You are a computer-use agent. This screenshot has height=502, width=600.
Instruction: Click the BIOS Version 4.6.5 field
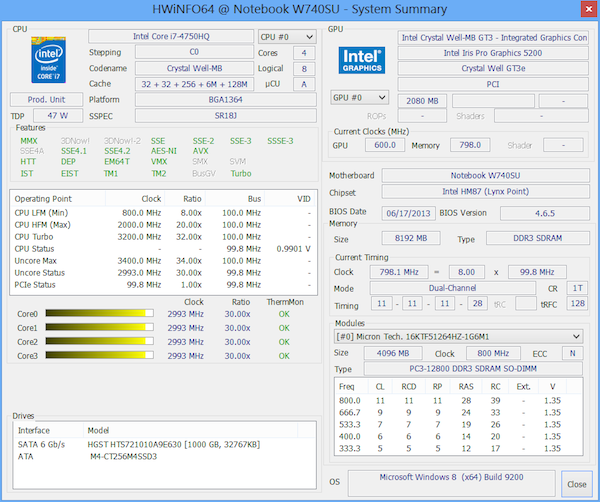(x=545, y=213)
